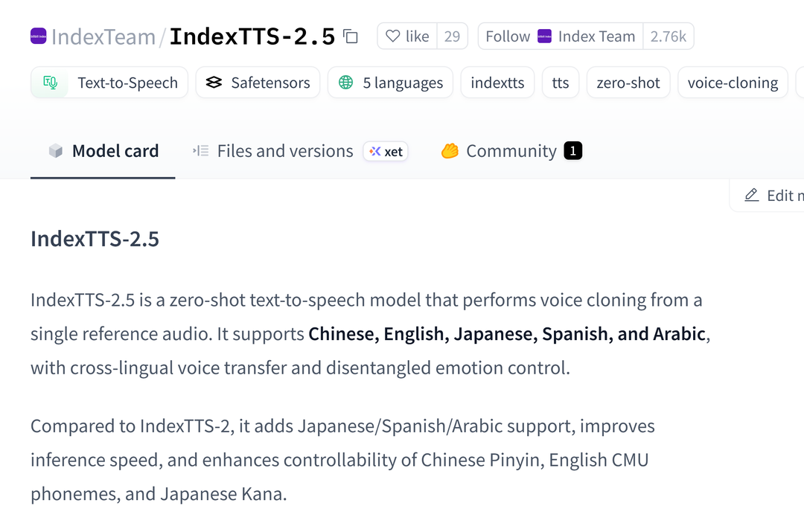Click the pencil edit icon
The height and width of the screenshot is (532, 804).
coord(752,195)
